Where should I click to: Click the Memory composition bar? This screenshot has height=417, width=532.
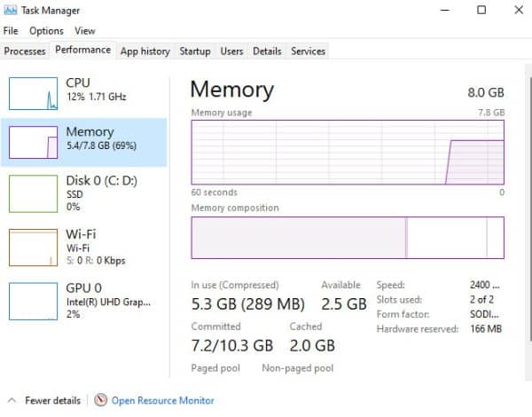point(347,238)
